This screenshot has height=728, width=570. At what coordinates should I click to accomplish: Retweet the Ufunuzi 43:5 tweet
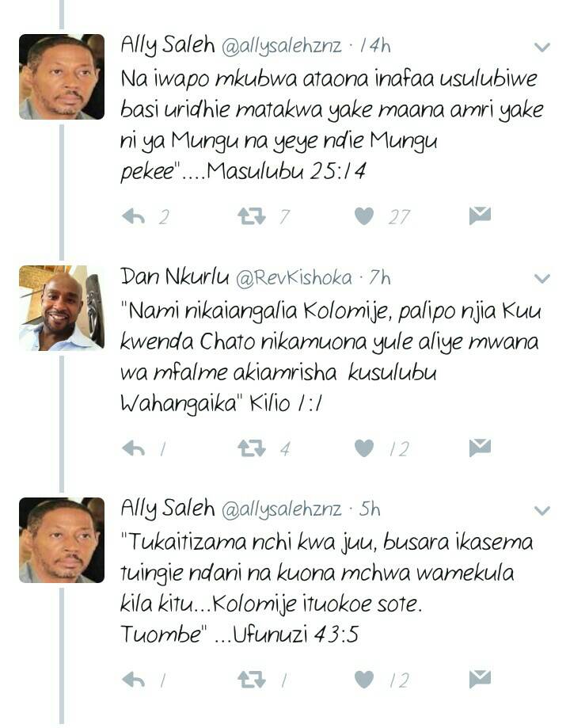click(x=252, y=680)
